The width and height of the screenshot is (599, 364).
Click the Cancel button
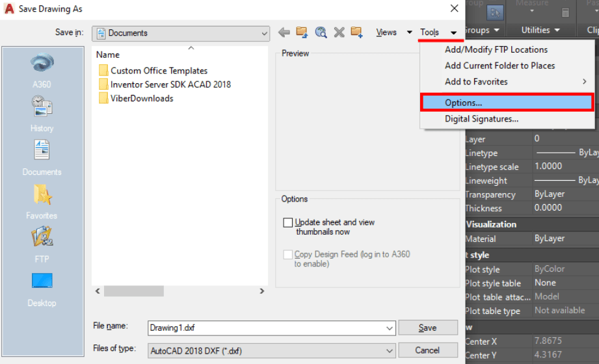[428, 350]
